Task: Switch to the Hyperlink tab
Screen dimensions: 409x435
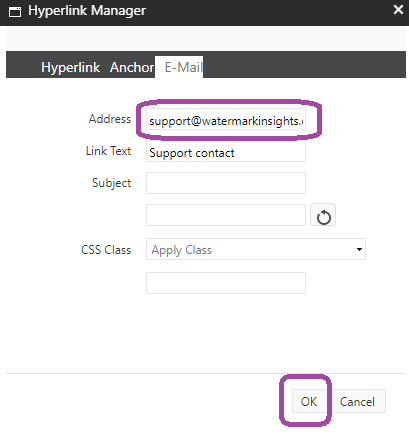Action: pyautogui.click(x=70, y=67)
